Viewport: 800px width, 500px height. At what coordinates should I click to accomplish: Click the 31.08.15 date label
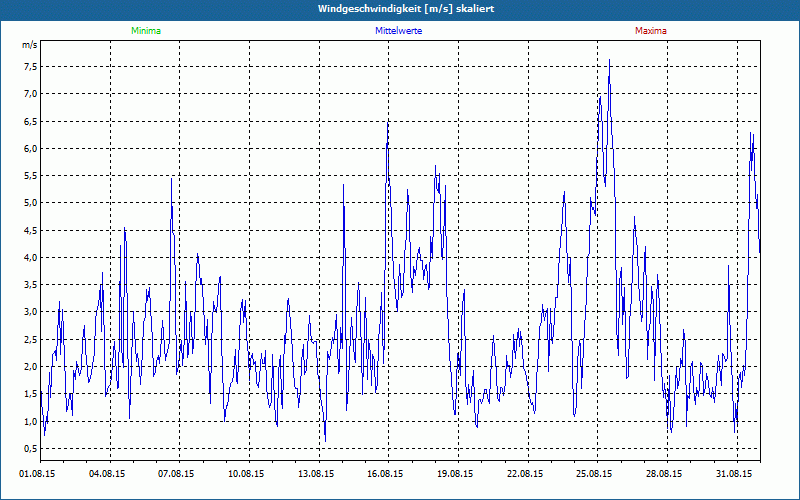tap(734, 474)
